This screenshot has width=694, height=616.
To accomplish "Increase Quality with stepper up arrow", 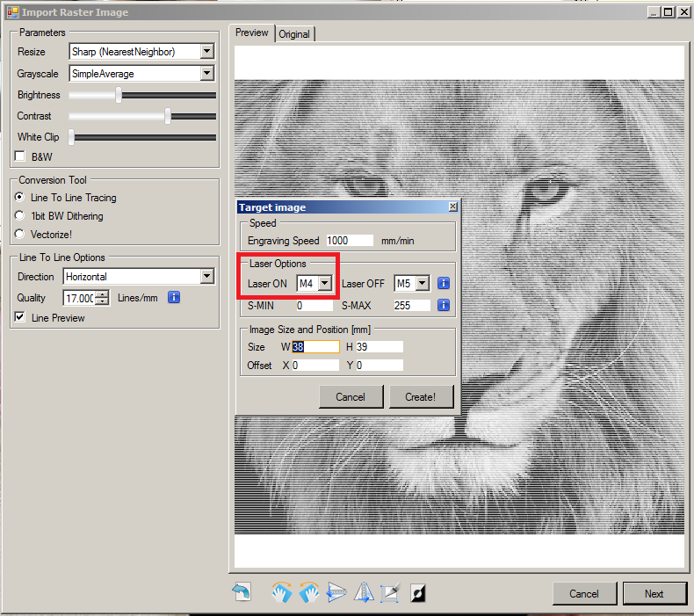I will tap(102, 294).
